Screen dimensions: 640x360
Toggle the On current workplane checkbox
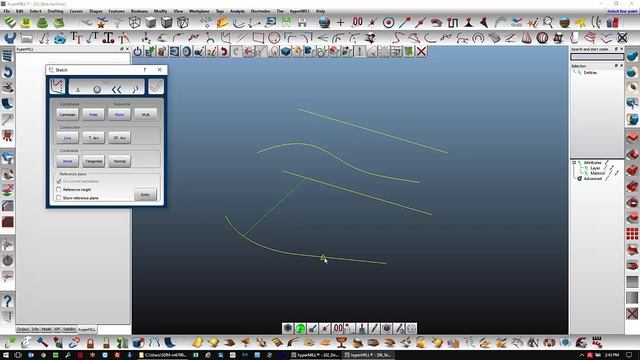pyautogui.click(x=59, y=181)
